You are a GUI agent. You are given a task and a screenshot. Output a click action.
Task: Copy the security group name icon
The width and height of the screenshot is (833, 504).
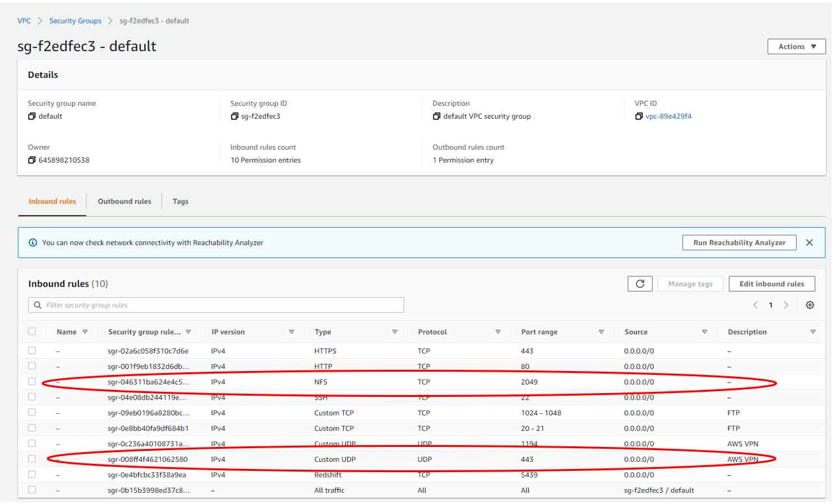(32, 117)
